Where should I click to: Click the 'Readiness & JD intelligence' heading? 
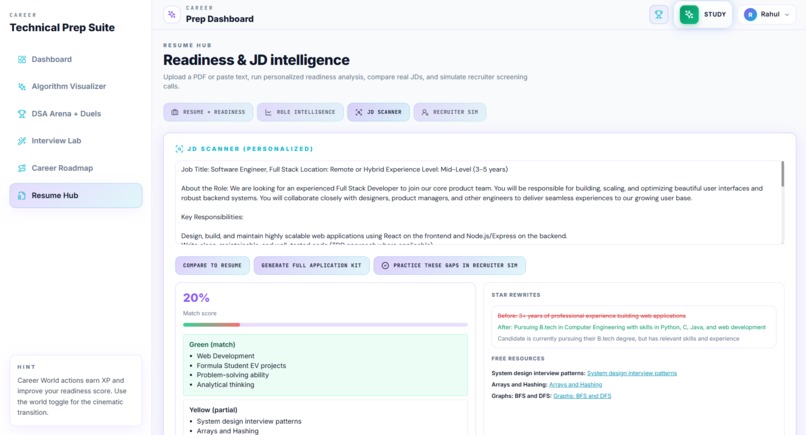(256, 60)
